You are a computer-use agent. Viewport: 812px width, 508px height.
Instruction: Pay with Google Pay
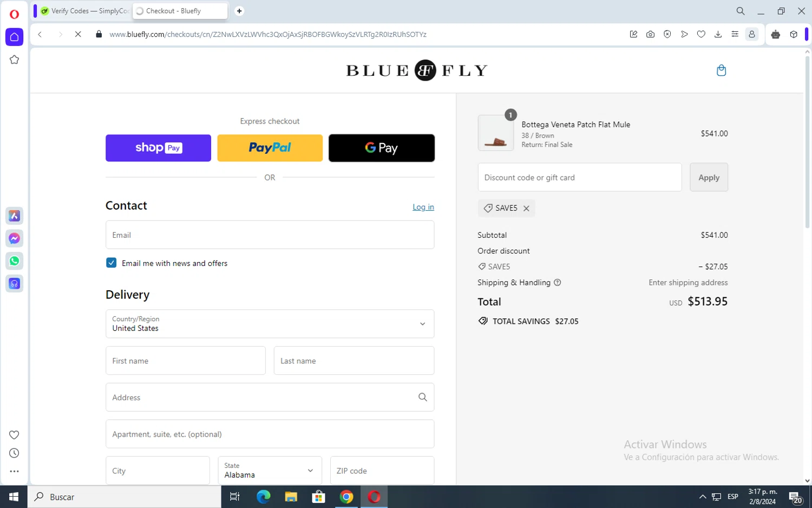coord(382,148)
